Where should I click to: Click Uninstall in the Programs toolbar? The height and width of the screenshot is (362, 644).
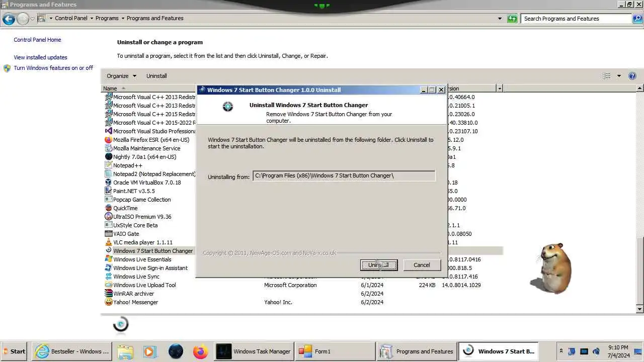[x=156, y=76]
